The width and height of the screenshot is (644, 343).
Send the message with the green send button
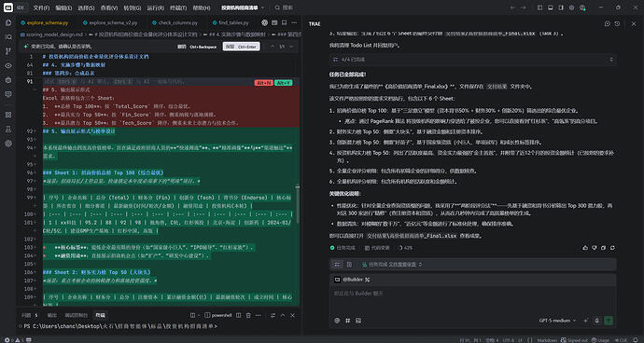[x=609, y=321]
